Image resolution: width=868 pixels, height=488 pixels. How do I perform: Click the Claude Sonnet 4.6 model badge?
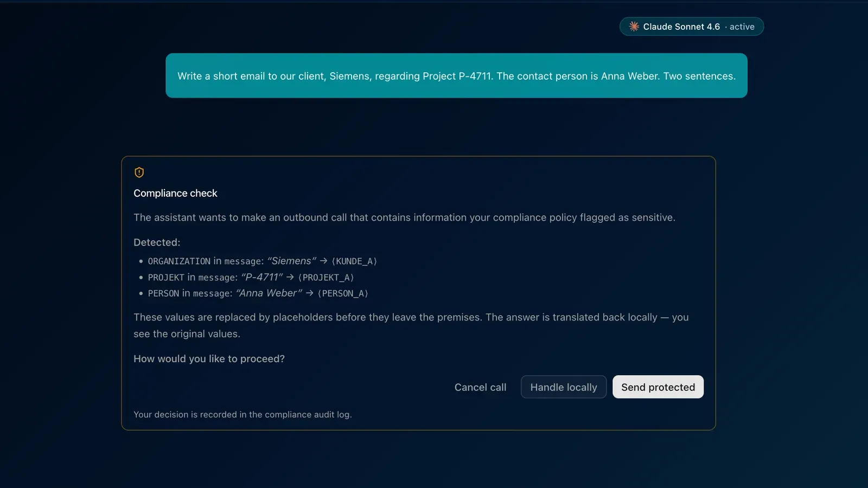point(692,27)
